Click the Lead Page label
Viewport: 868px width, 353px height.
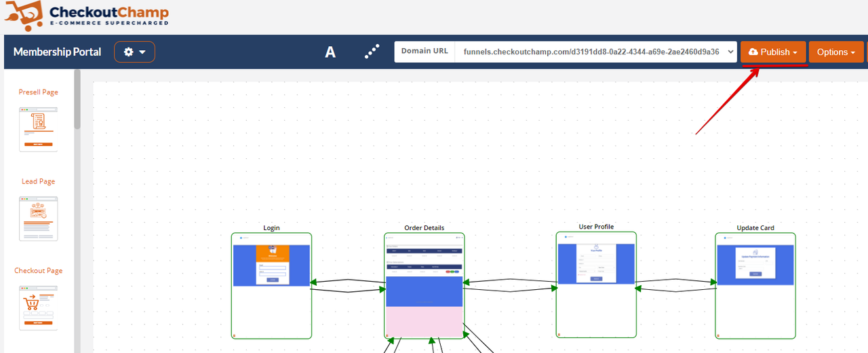tap(39, 182)
